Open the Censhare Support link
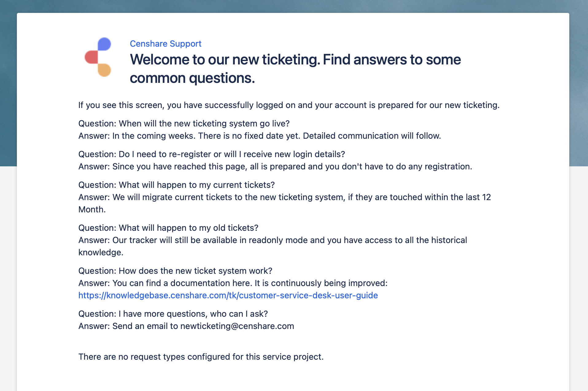Image resolution: width=588 pixels, height=391 pixels. [165, 44]
